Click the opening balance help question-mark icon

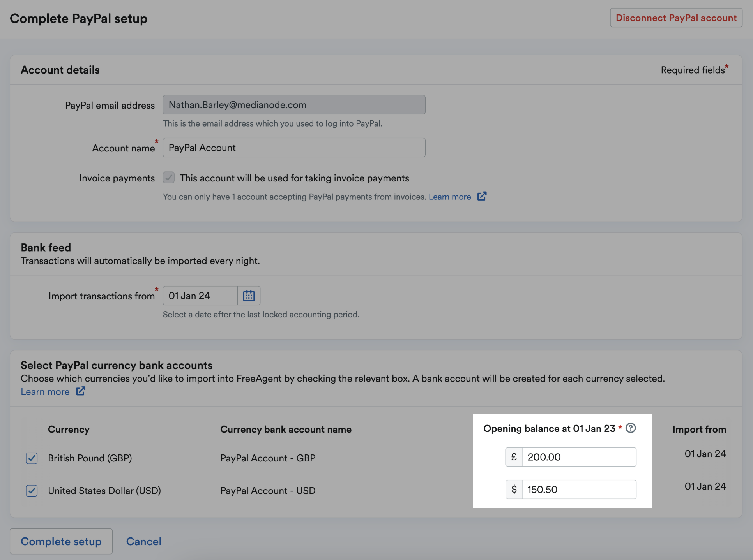coord(631,428)
